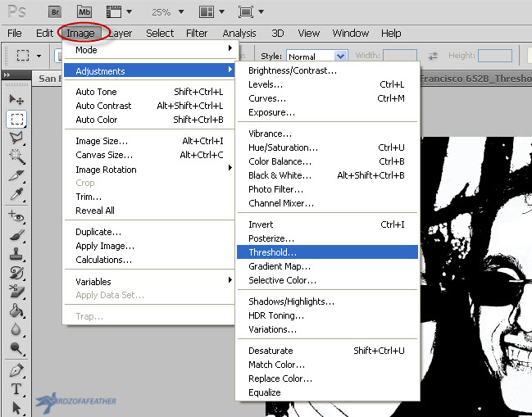Select the Polygonal Lasso tool

click(x=16, y=138)
